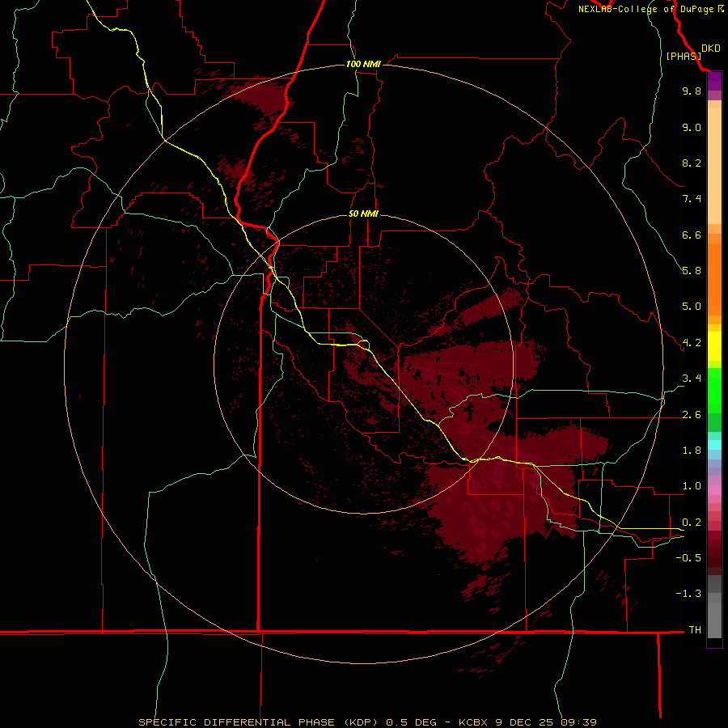The image size is (728, 728).
Task: Click the 8.2 scale value
Action: [x=692, y=163]
